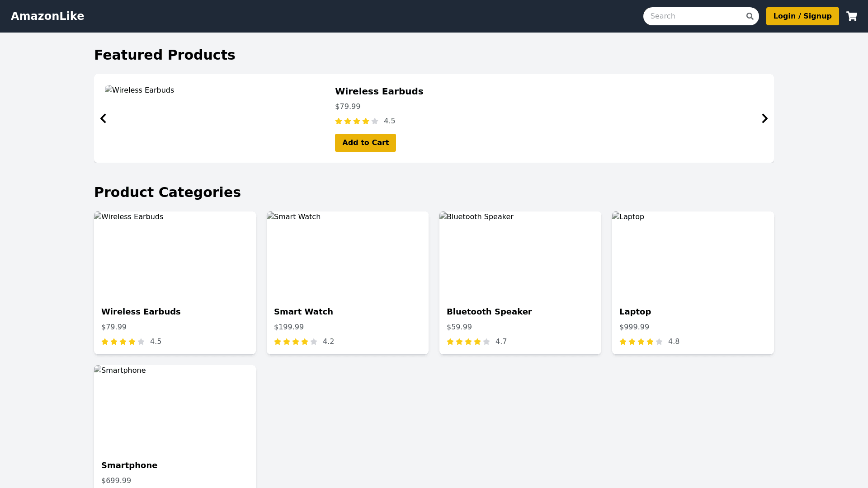The image size is (868, 488).
Task: Add Wireless Earbuds to cart
Action: 365,143
